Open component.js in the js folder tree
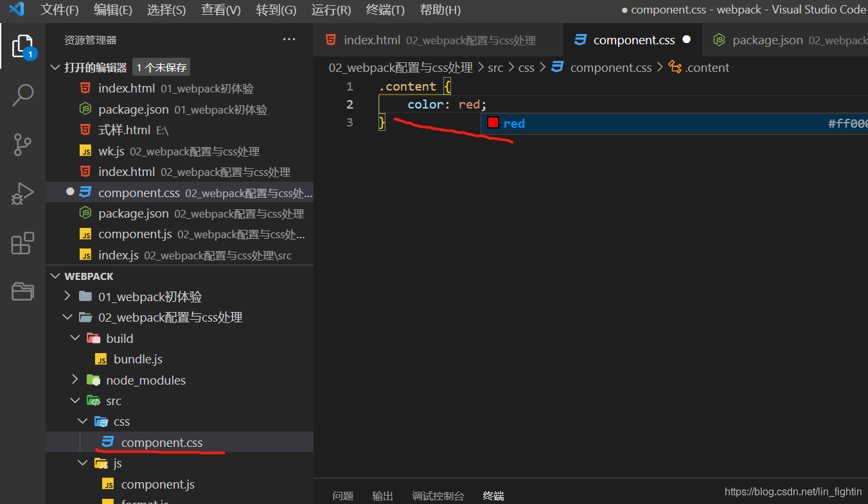Image resolution: width=868 pixels, height=504 pixels. [x=180, y=484]
